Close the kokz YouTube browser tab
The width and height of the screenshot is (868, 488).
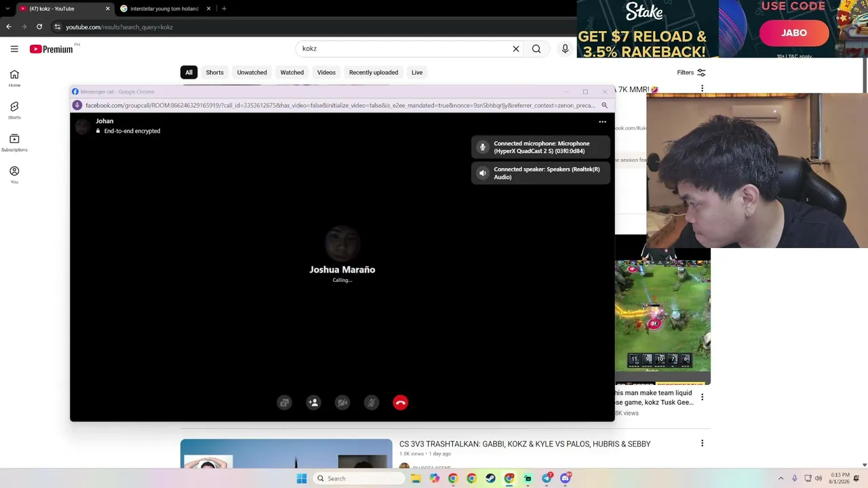[107, 9]
